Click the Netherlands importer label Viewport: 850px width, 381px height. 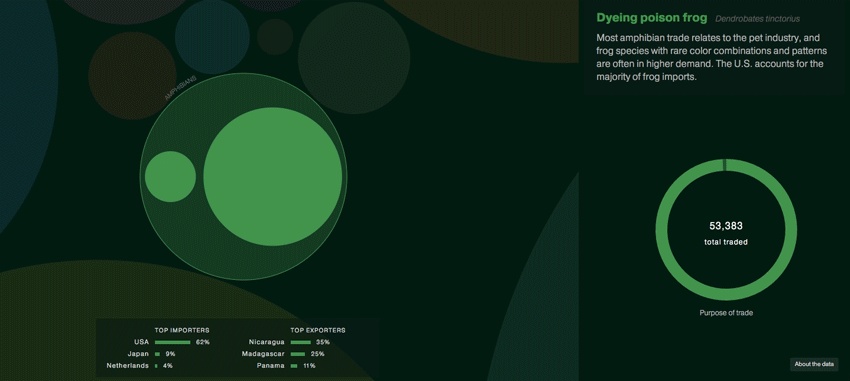point(127,366)
